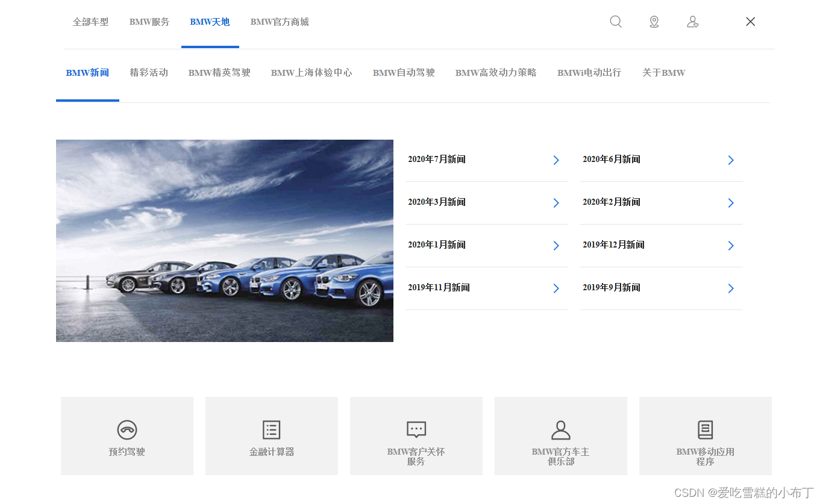Expand the 2019年12月新闻 arrow
This screenshot has width=823, height=504.
coord(731,246)
